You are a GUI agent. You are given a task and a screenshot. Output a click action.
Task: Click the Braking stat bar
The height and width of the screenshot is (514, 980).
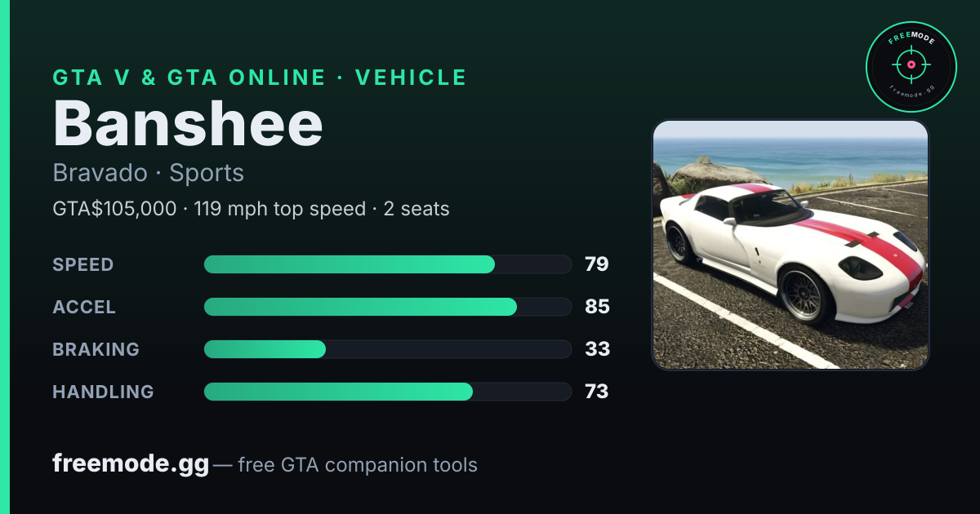tap(387, 349)
